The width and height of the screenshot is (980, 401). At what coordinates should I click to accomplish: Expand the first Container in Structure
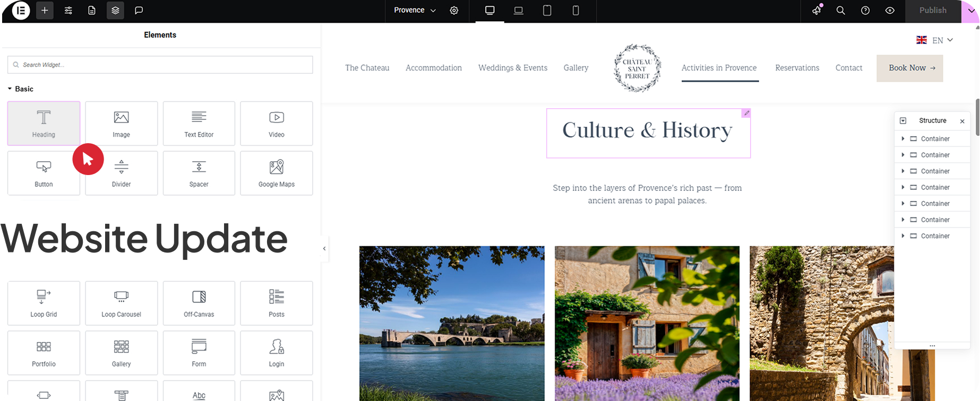pyautogui.click(x=902, y=139)
